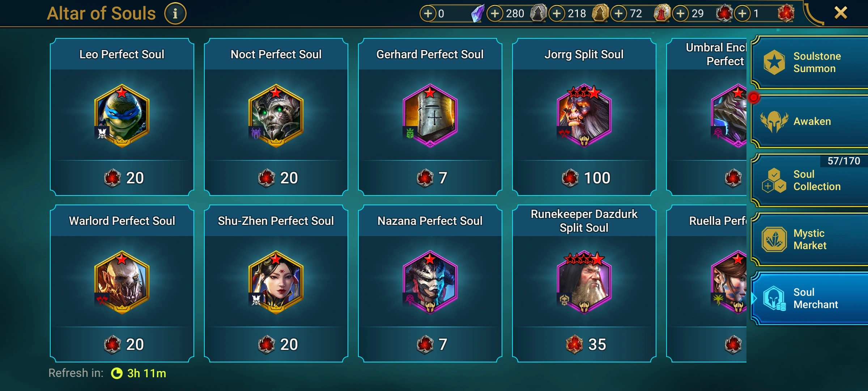Purchase Nazana Perfect Soul for 7
Viewport: 868px width, 391px height.
430,344
